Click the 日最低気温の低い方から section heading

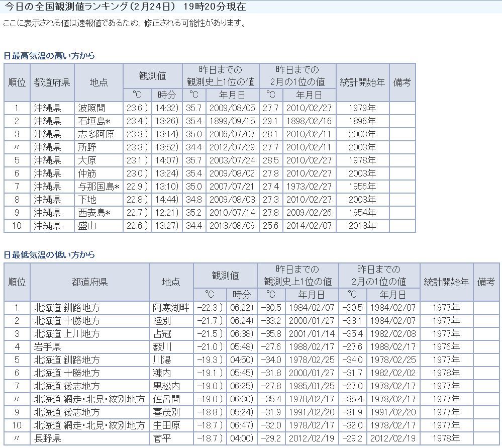click(49, 254)
